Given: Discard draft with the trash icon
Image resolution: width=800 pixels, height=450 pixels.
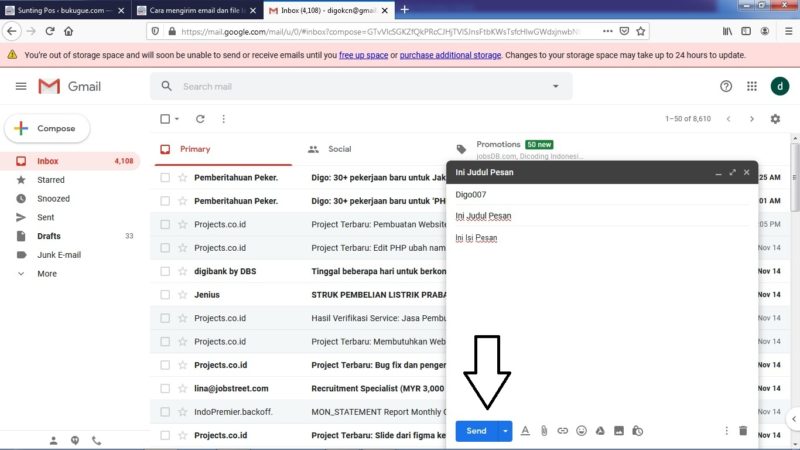Looking at the screenshot, I should point(743,431).
